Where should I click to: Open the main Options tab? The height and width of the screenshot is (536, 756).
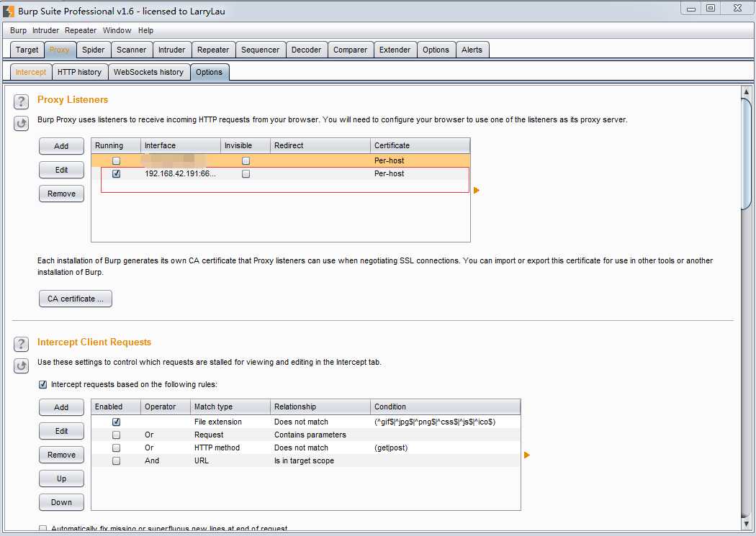point(436,50)
